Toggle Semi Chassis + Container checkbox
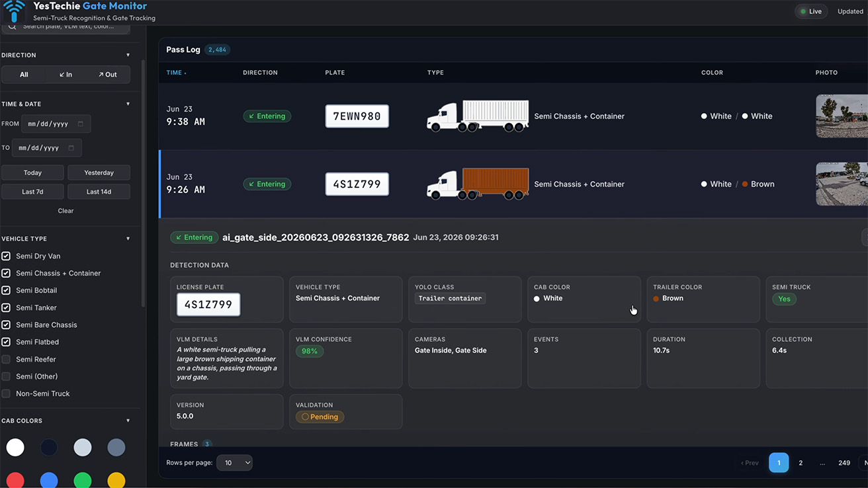The width and height of the screenshot is (868, 488). coord(6,273)
